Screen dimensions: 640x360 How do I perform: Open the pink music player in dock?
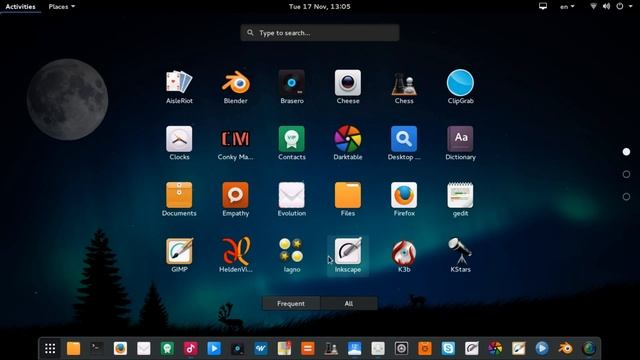[x=191, y=349]
